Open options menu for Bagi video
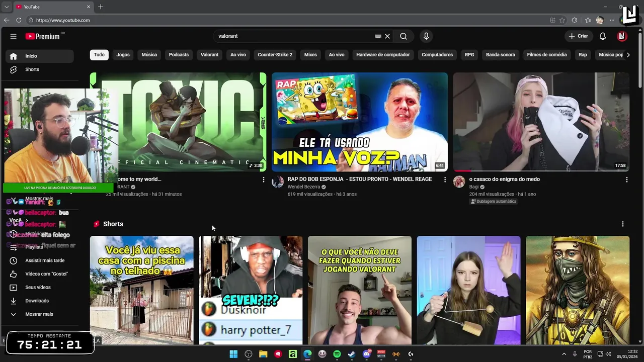 point(626,179)
